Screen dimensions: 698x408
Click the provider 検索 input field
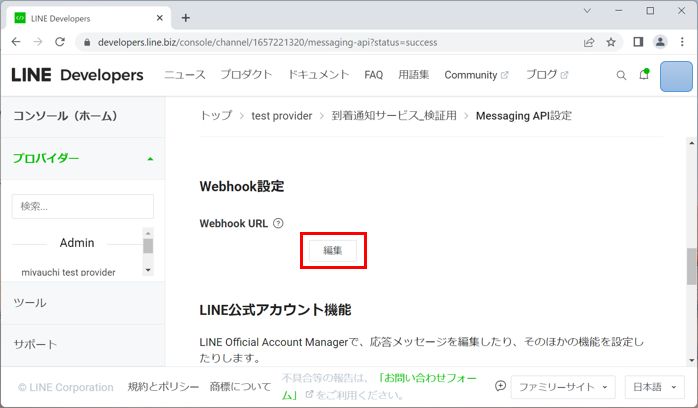83,206
